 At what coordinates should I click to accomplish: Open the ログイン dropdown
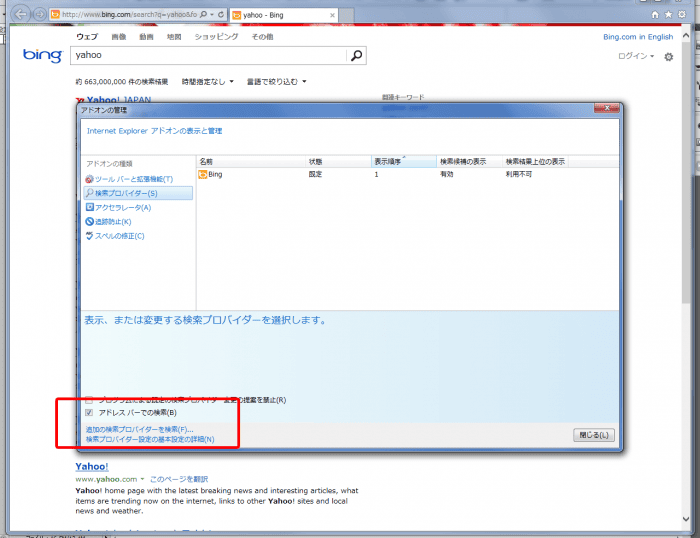pyautogui.click(x=636, y=56)
